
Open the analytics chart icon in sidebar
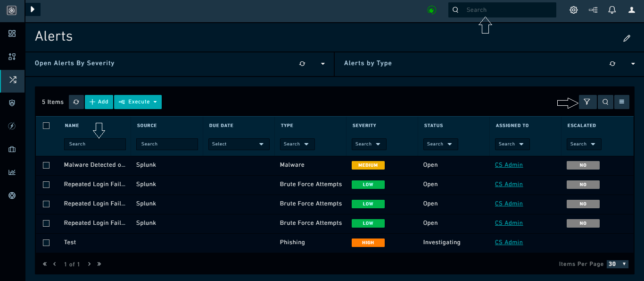[x=12, y=172]
